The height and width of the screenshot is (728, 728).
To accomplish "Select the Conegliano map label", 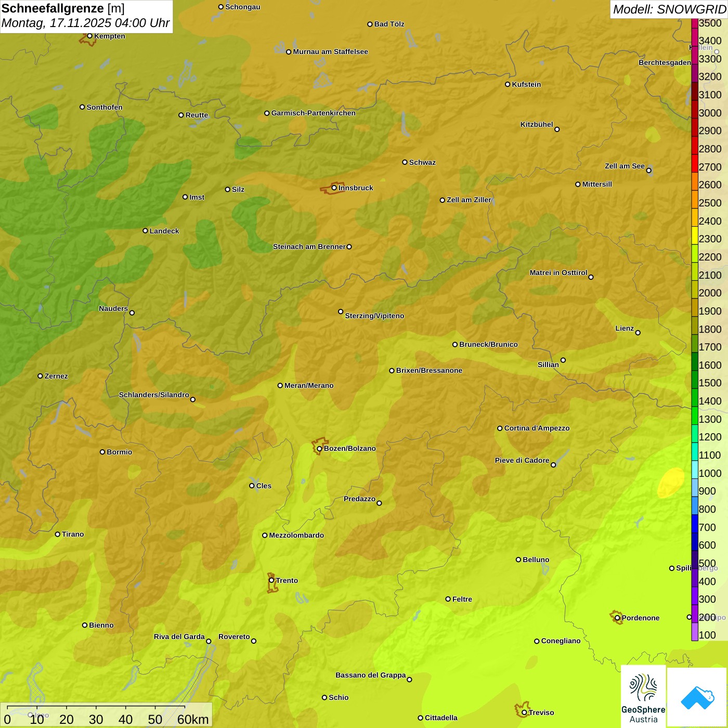I will click(x=561, y=641).
